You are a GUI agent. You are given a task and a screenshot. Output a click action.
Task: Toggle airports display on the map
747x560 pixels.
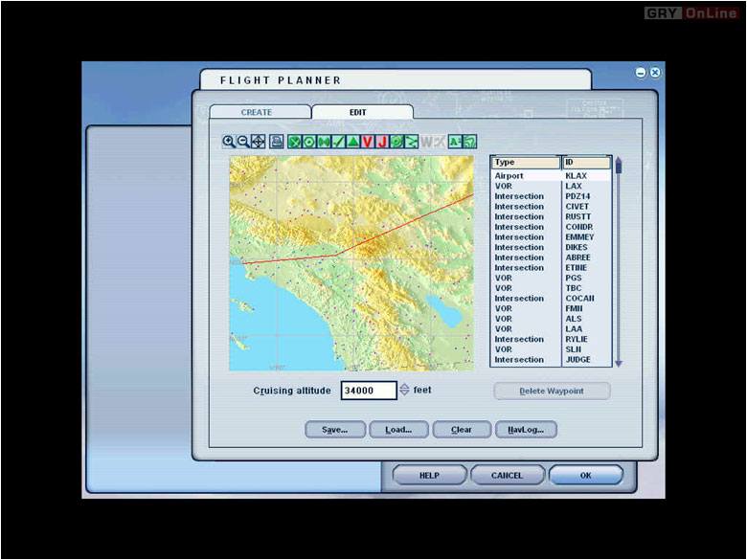click(295, 142)
